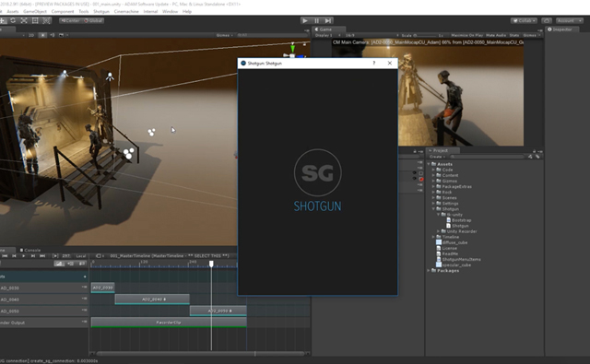Toggle Mute Audio in the Game view

pyautogui.click(x=496, y=35)
